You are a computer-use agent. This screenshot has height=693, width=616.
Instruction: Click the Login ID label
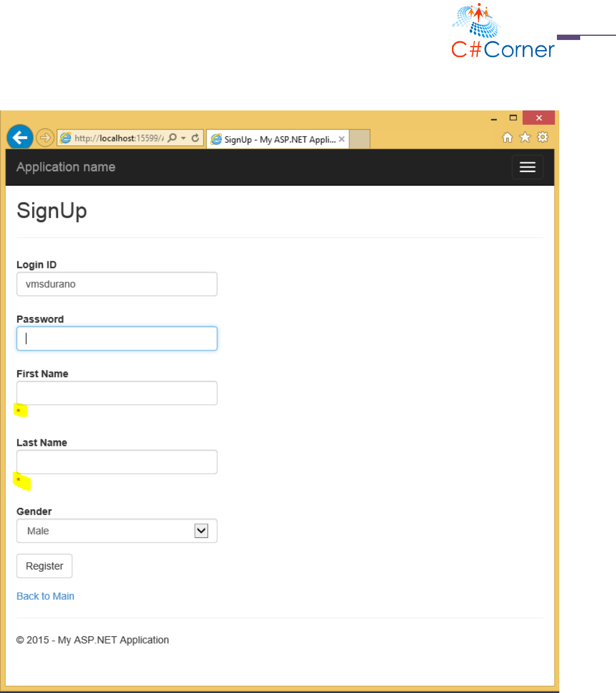(x=36, y=265)
